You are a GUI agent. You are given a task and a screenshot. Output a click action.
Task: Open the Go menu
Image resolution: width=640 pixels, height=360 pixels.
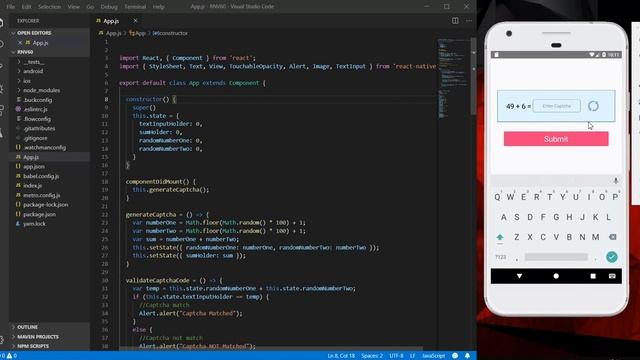(x=90, y=7)
